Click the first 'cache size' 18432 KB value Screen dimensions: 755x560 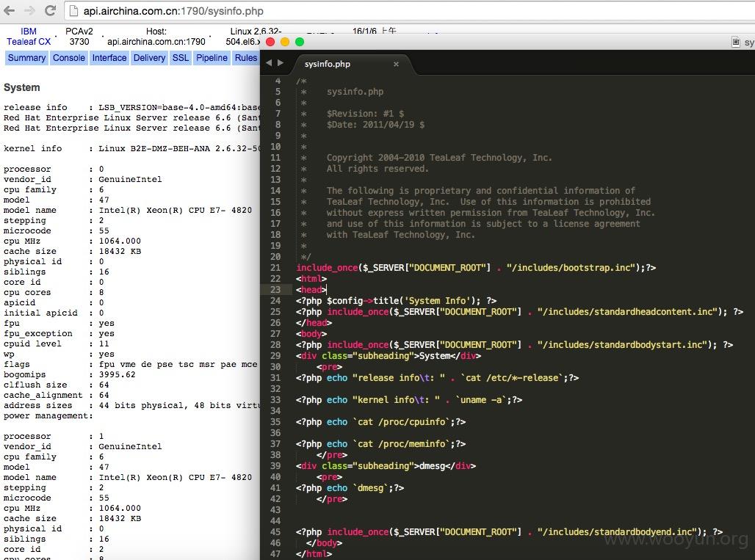click(120, 251)
